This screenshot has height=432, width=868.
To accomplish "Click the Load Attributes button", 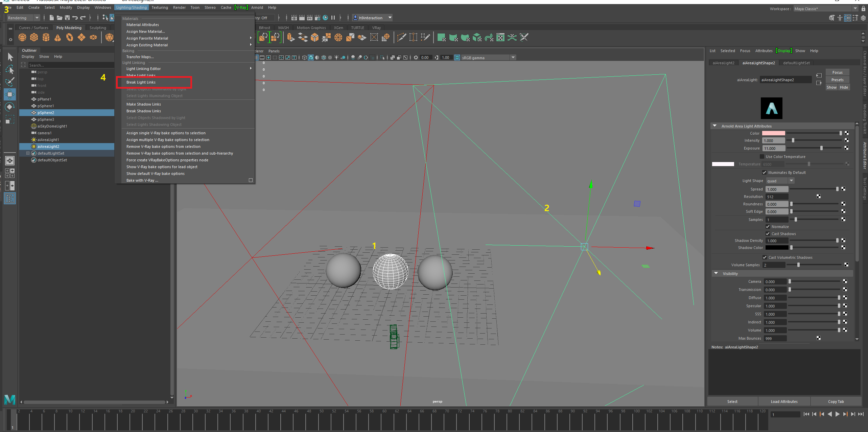I will click(x=784, y=402).
